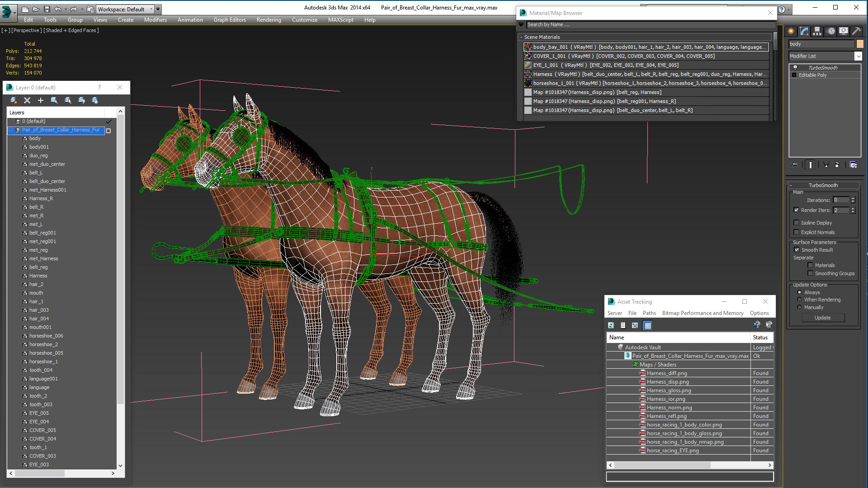Collapse Pair_of_Breast_Collar_Harness_Fur layer tree

(x=11, y=130)
